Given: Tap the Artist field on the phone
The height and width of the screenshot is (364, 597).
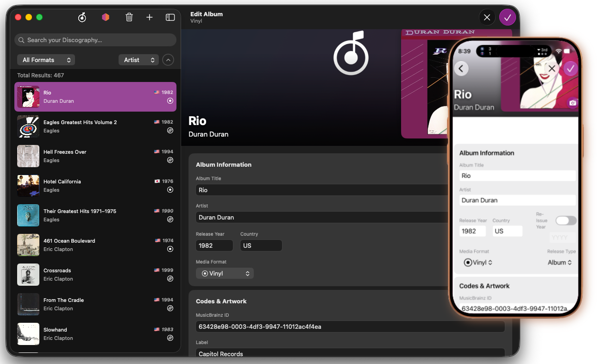Looking at the screenshot, I should (518, 200).
